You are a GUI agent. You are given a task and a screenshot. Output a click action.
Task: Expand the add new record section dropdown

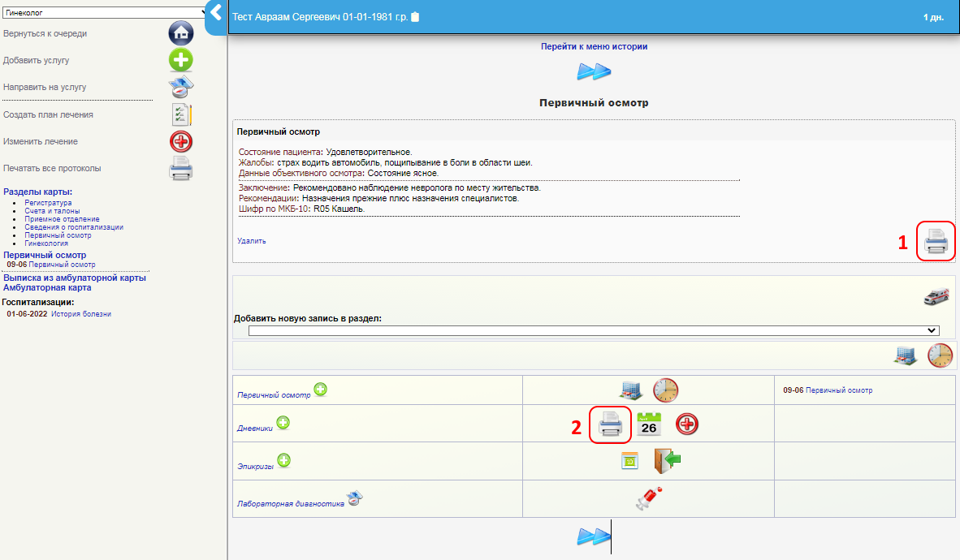[594, 330]
